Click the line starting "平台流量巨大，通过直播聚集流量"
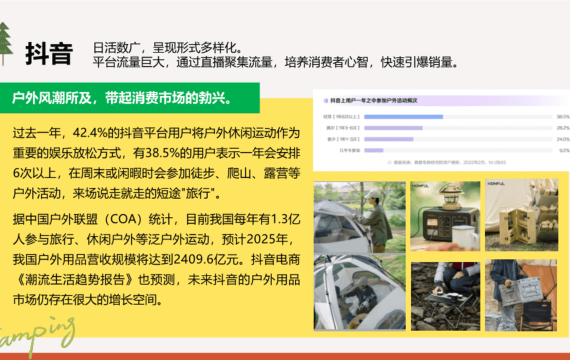Viewport: 570px width, 360px height. pyautogui.click(x=275, y=62)
